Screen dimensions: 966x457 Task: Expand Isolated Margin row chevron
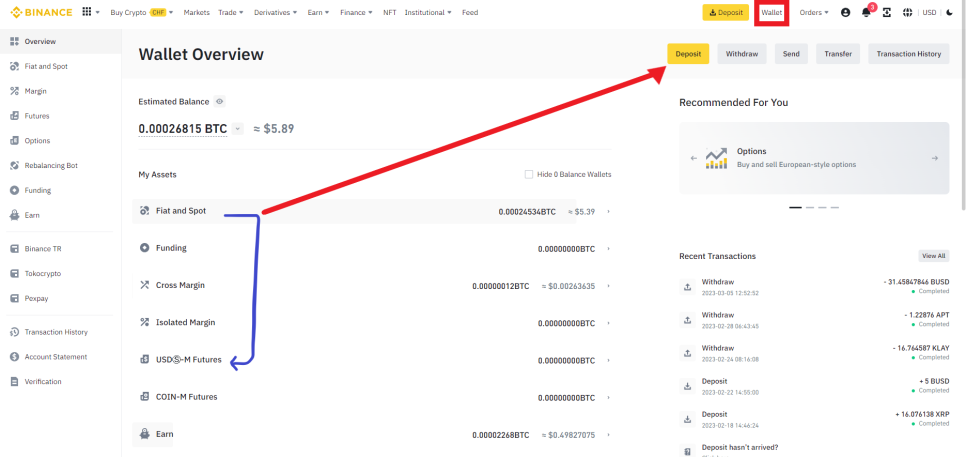coord(609,323)
